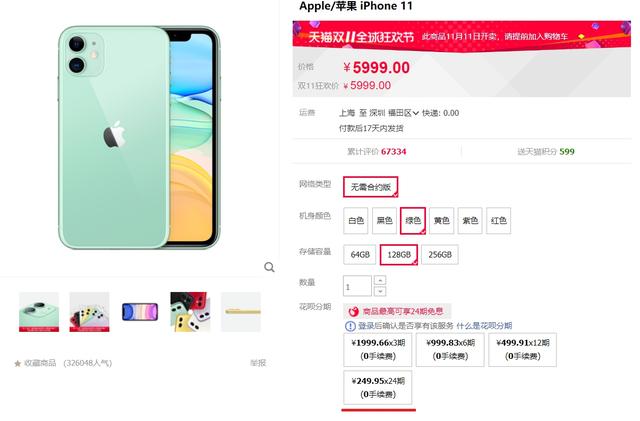Click the blue info exclamation icon
Image resolution: width=640 pixels, height=421 pixels.
[350, 326]
